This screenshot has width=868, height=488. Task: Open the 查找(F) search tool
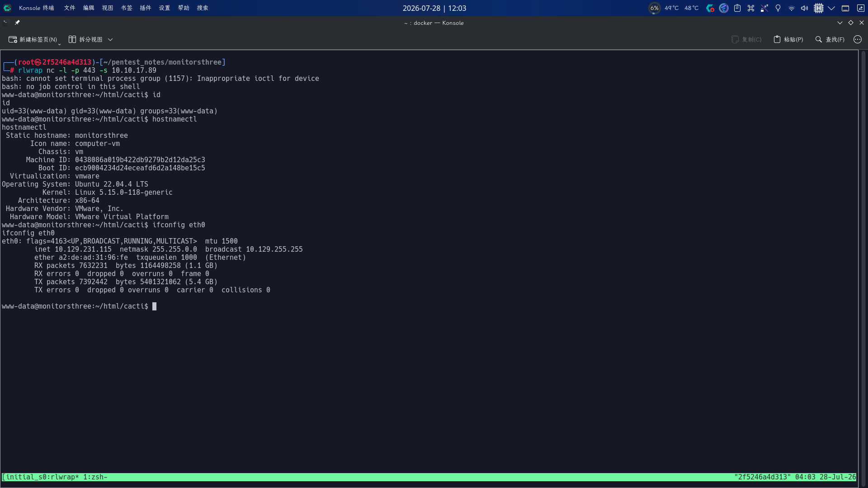coord(830,40)
